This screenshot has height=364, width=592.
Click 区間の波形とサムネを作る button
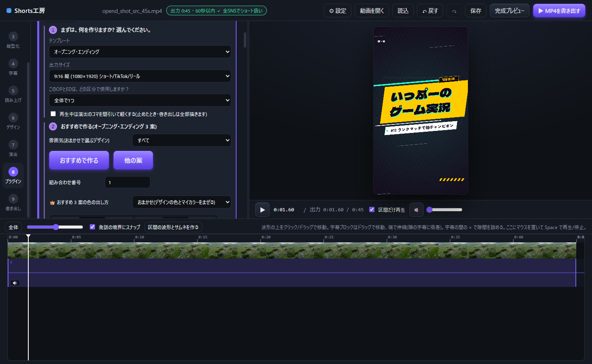[173, 227]
